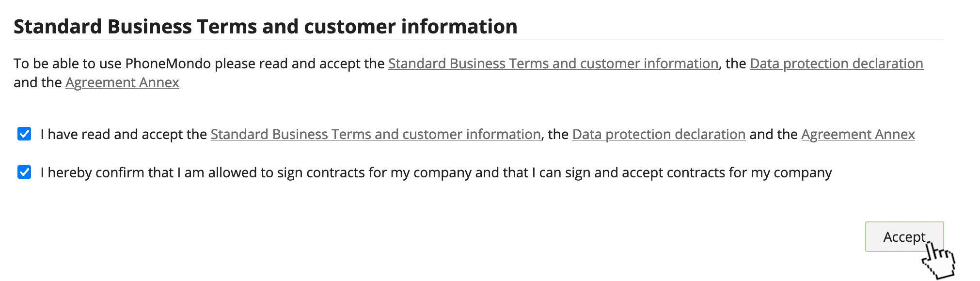Click Standard Business Terms link beside first checkbox
980x281 pixels.
click(x=376, y=134)
